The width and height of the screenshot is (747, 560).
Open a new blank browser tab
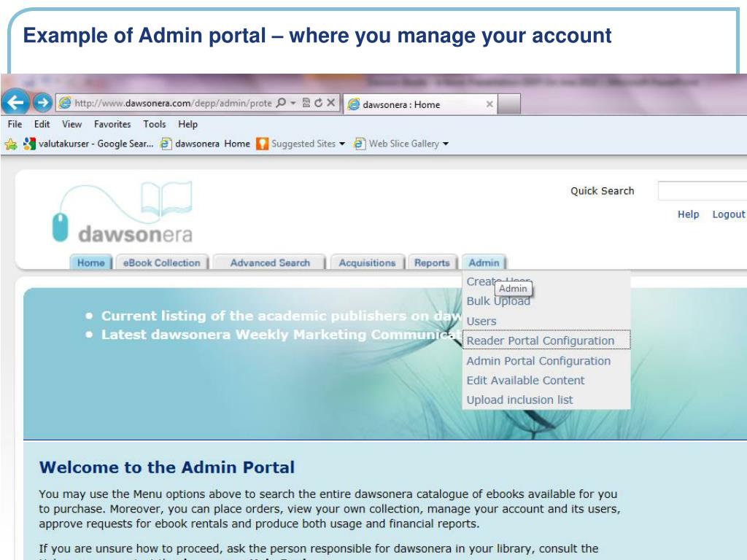tap(508, 104)
